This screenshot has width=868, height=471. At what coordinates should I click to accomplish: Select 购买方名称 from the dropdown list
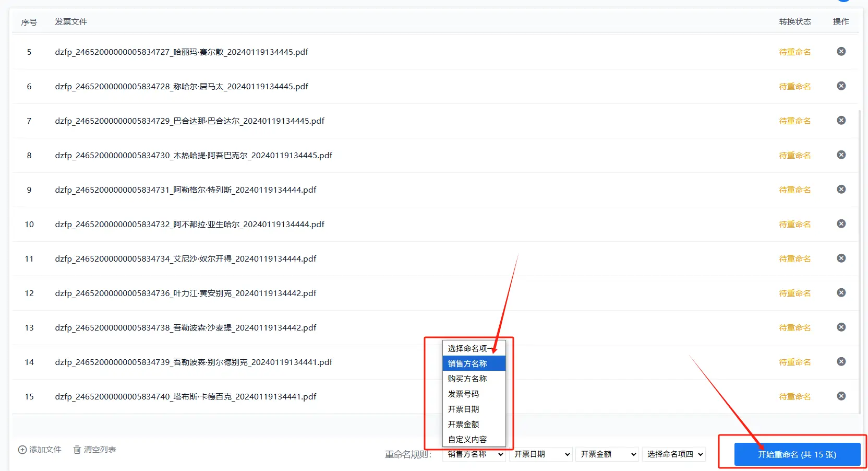coord(467,379)
